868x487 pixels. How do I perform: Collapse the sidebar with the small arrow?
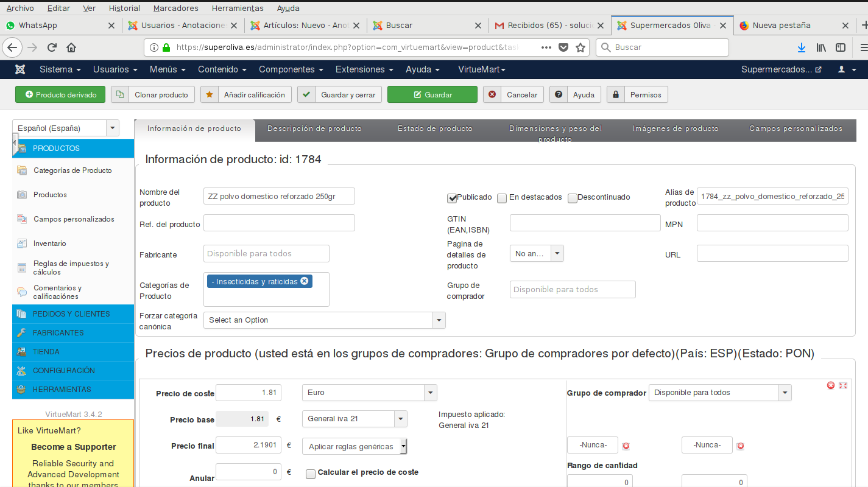15,145
